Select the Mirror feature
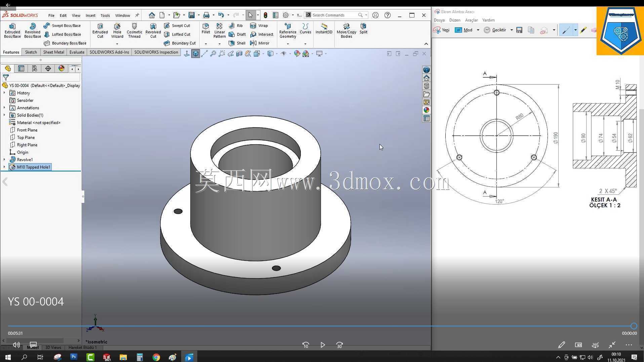Image resolution: width=644 pixels, height=362 pixels. click(x=259, y=43)
